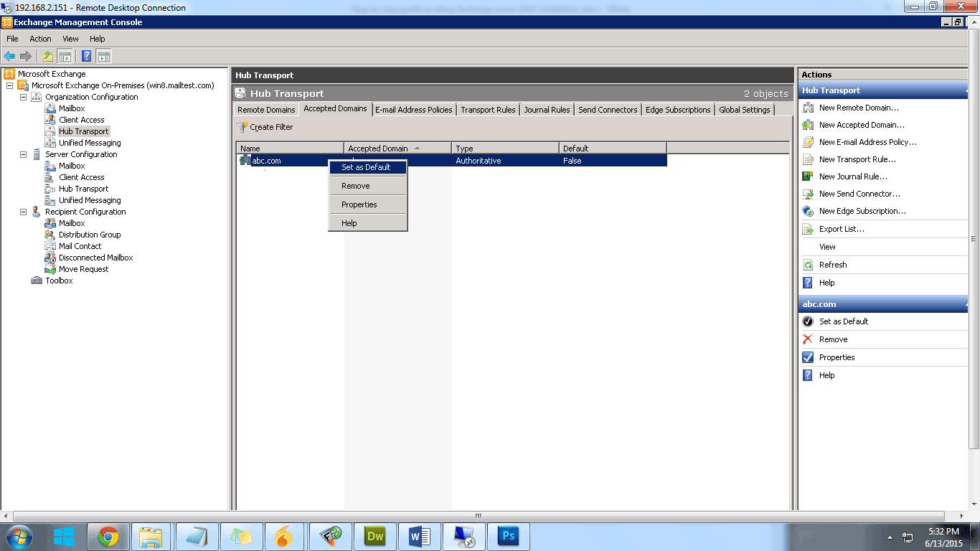
Task: Collapse Organization Configuration node
Action: pyautogui.click(x=23, y=97)
